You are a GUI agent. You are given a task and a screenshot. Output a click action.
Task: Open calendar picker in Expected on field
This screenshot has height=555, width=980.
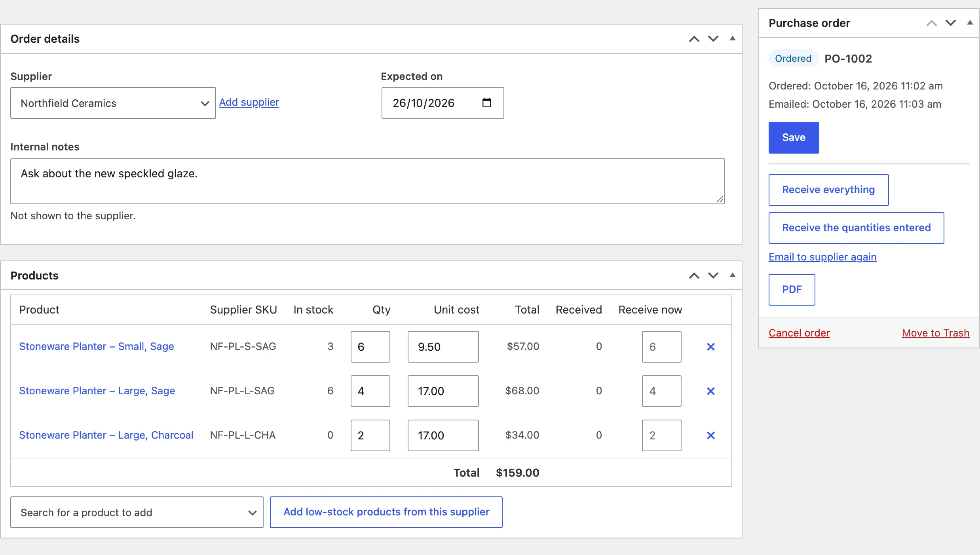[486, 103]
